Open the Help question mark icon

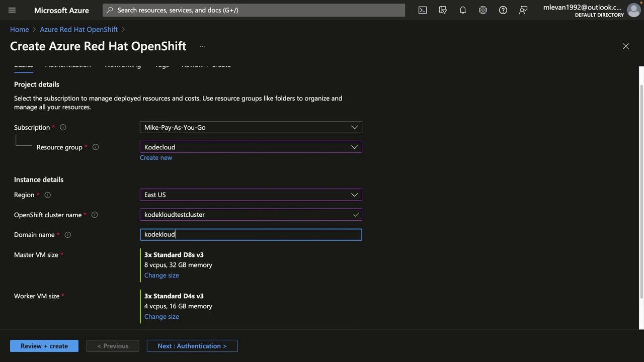coord(503,10)
